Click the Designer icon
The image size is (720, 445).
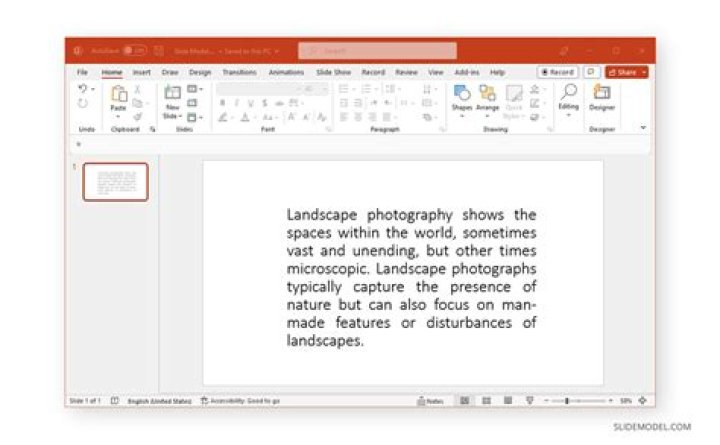602,93
